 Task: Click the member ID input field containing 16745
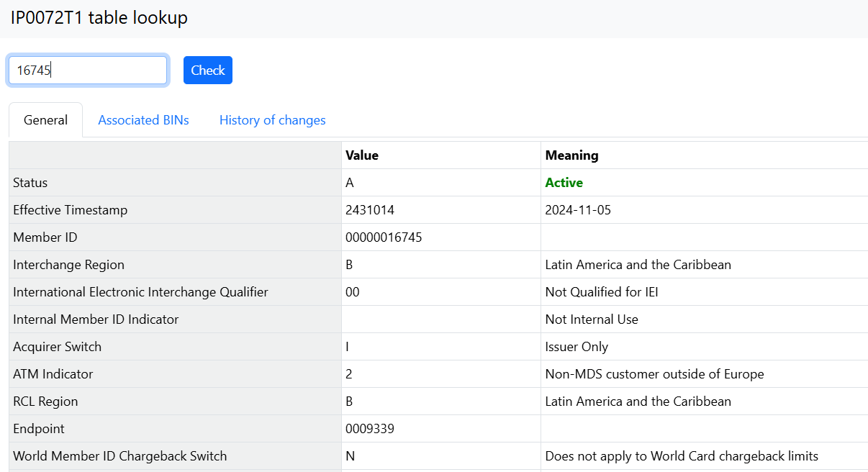click(86, 70)
